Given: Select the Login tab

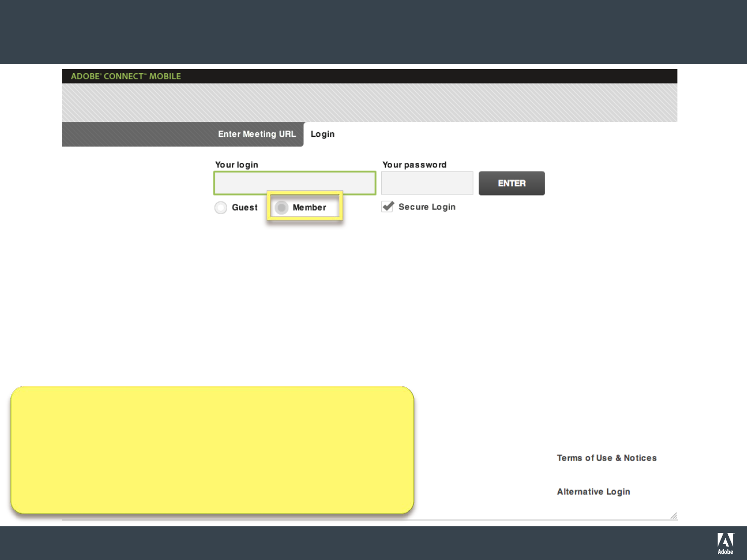Looking at the screenshot, I should [323, 134].
